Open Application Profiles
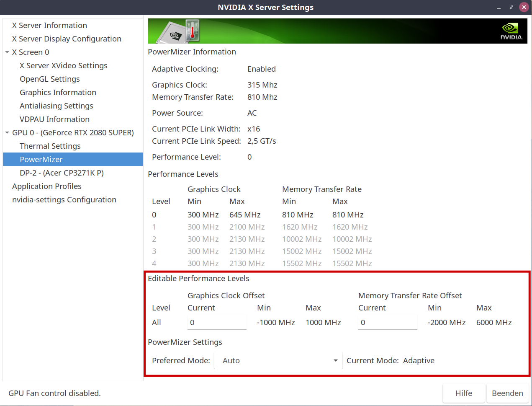532x406 pixels. tap(47, 186)
